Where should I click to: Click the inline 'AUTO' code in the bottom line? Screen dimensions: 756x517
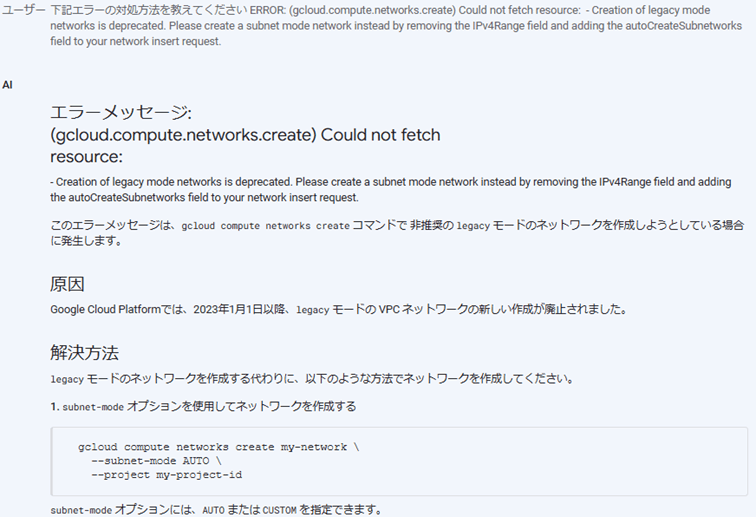(213, 510)
